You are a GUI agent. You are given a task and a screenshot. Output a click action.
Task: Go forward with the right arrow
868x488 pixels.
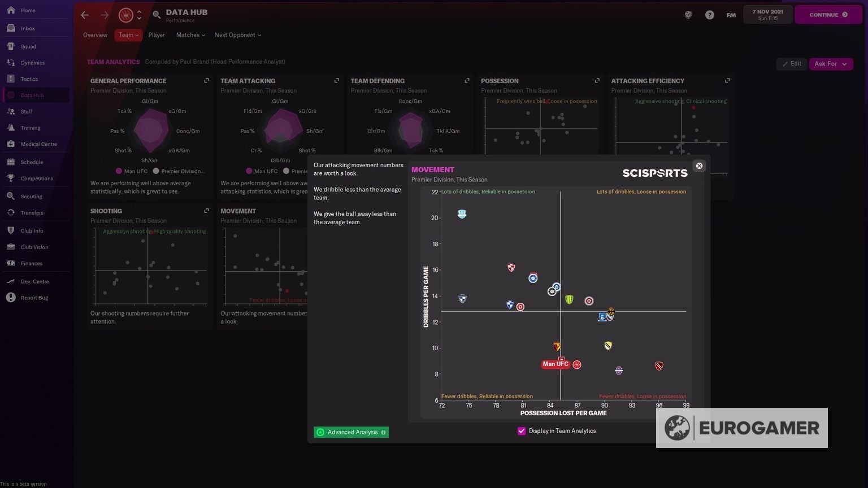tap(105, 15)
